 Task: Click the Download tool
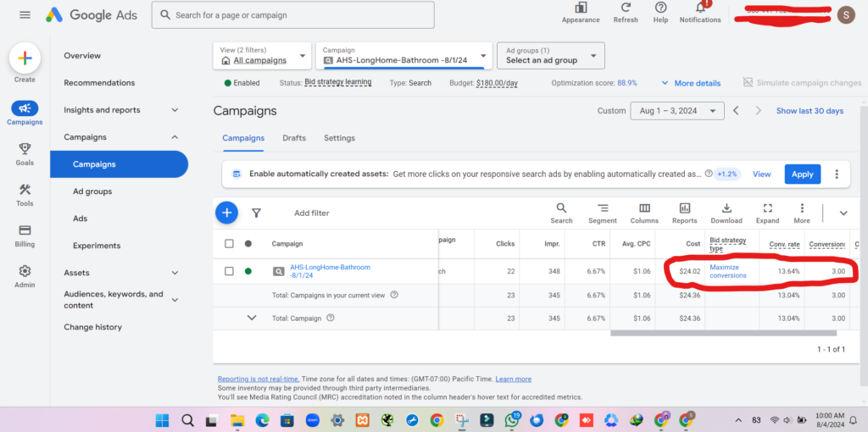coord(726,213)
